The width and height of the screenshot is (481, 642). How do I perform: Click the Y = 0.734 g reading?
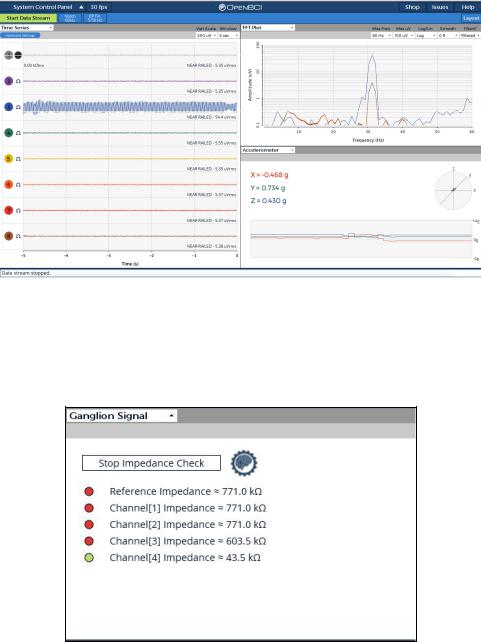click(x=268, y=188)
